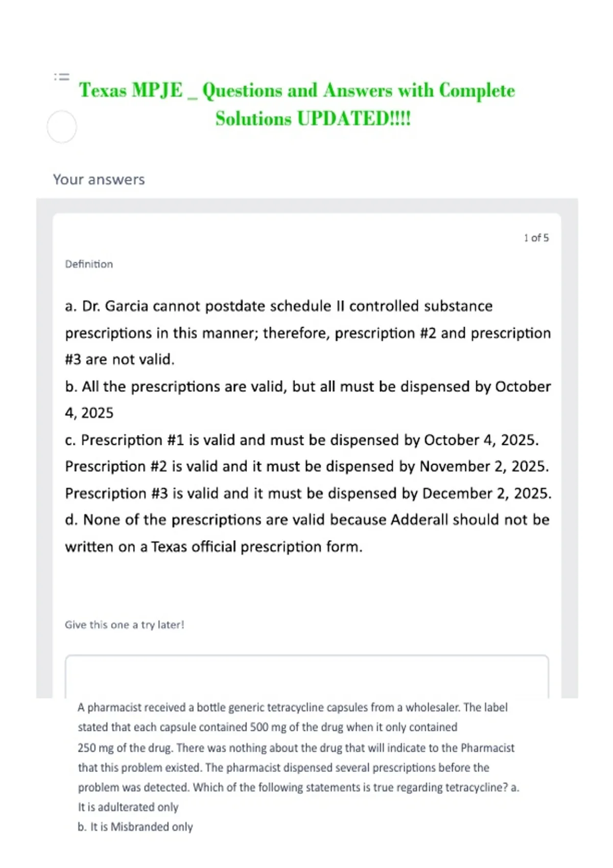Click the line 'Prescription #3 is valid' text
Image resolution: width=613 pixels, height=868 pixels.
[x=308, y=493]
